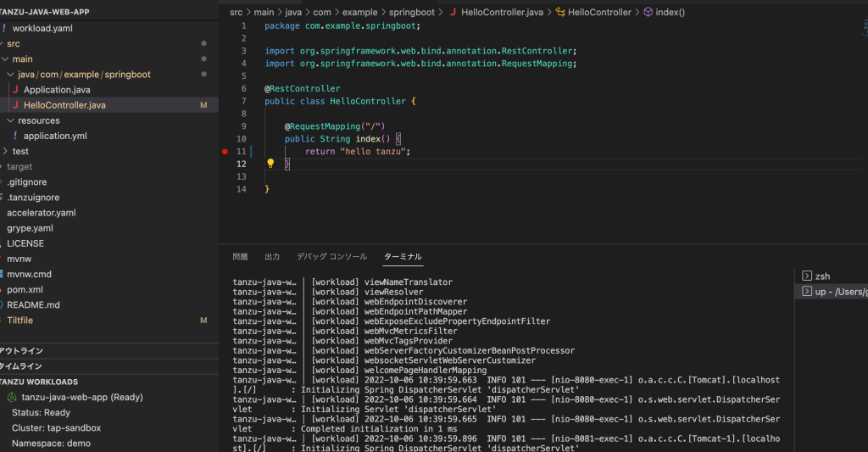
Task: Click the YAML icon beside application.yml
Action: click(14, 136)
